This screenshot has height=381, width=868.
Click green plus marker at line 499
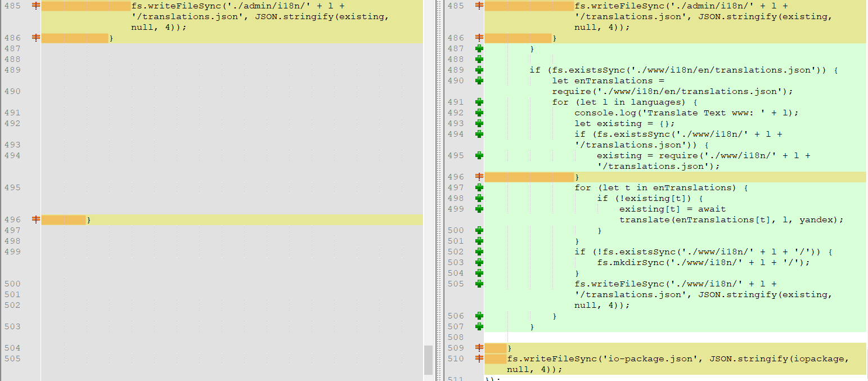pyautogui.click(x=479, y=209)
